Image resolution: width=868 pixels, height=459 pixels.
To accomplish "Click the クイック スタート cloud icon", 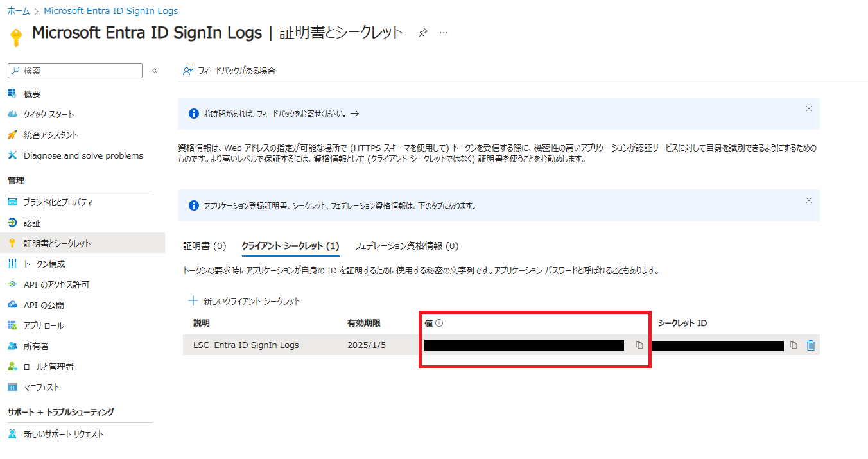I will (12, 114).
